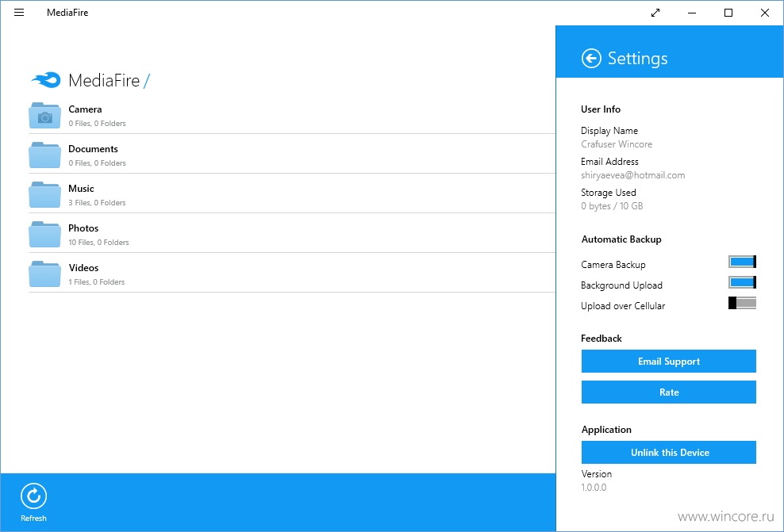Viewport: 784px width, 532px height.
Task: Disable the Background Upload switch
Action: point(742,282)
